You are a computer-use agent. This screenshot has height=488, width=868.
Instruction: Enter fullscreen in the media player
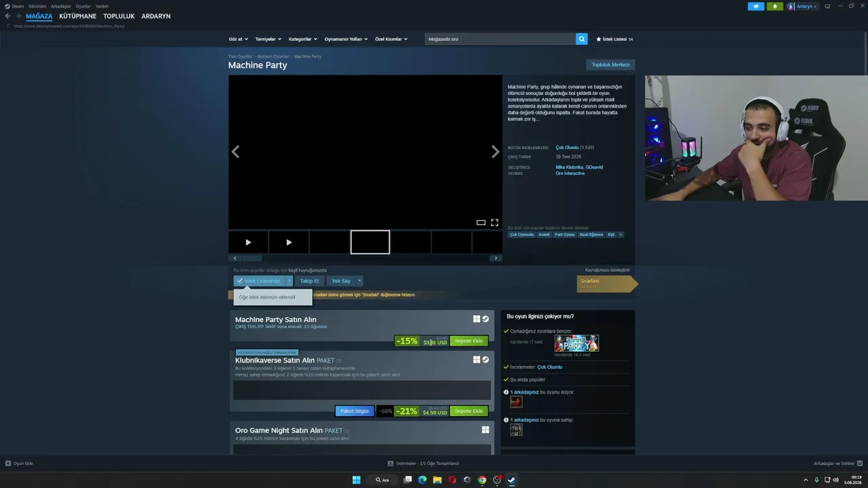[494, 222]
